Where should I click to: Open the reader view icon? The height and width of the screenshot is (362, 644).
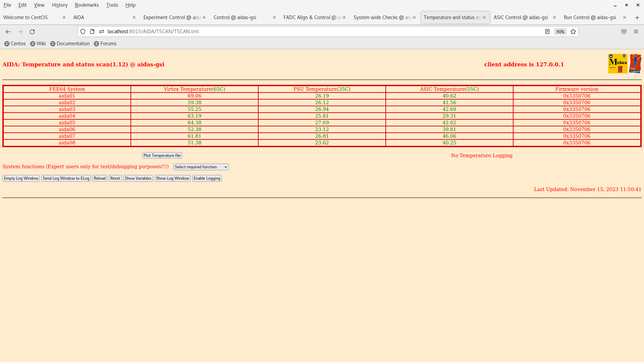(547, 32)
